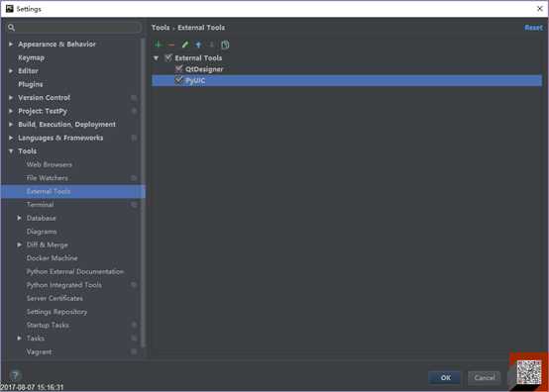Click the project-level icon beside Version Control
This screenshot has height=392, width=549.
(134, 98)
